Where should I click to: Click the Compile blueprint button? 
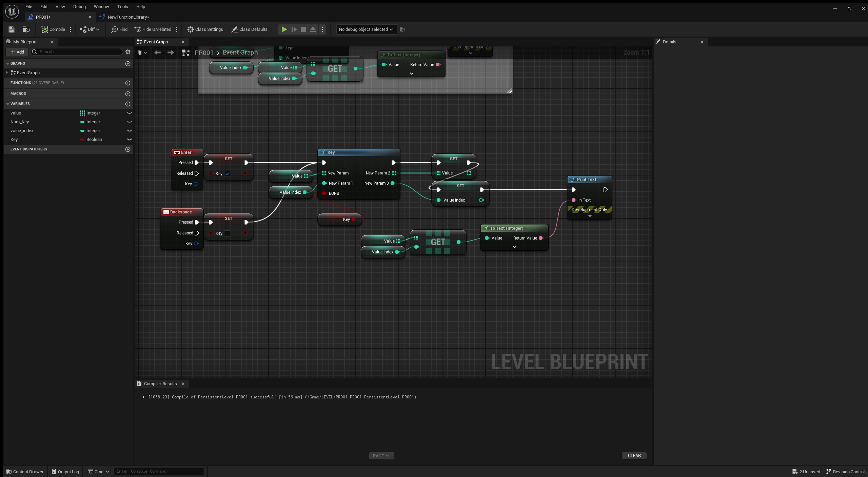(53, 29)
